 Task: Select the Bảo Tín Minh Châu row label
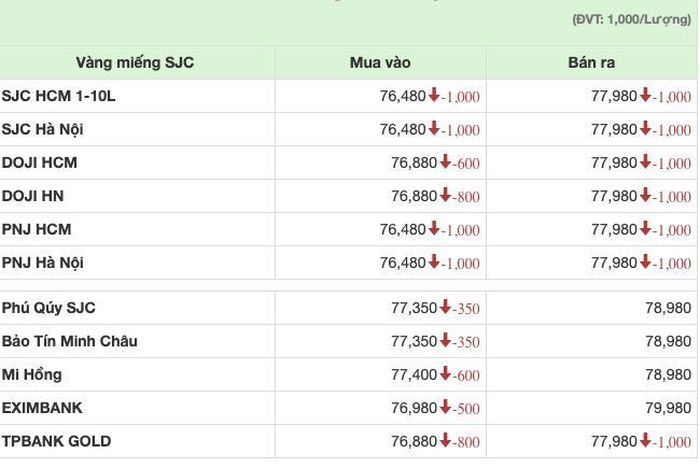click(x=69, y=341)
